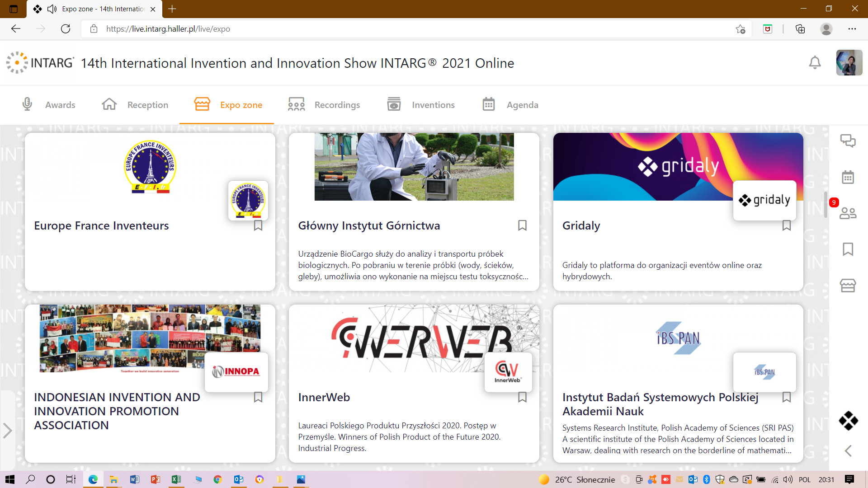
Task: Open Instytut Badań Systemowych title
Action: (x=660, y=404)
